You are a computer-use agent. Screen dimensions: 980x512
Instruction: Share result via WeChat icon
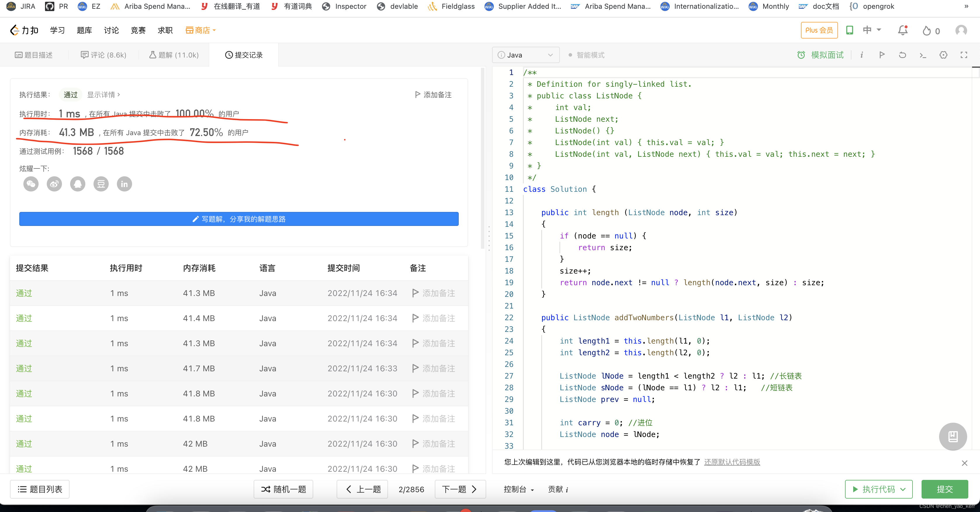[x=31, y=184]
